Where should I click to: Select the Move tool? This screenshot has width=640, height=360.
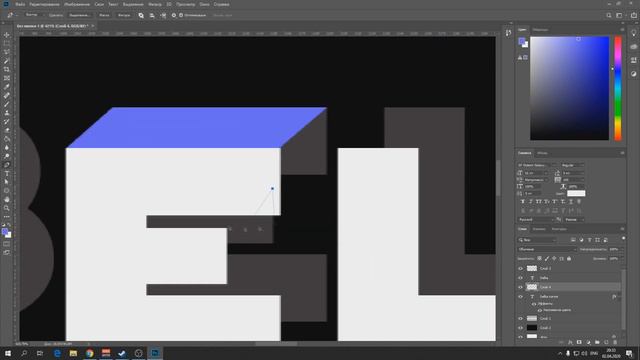[x=7, y=35]
